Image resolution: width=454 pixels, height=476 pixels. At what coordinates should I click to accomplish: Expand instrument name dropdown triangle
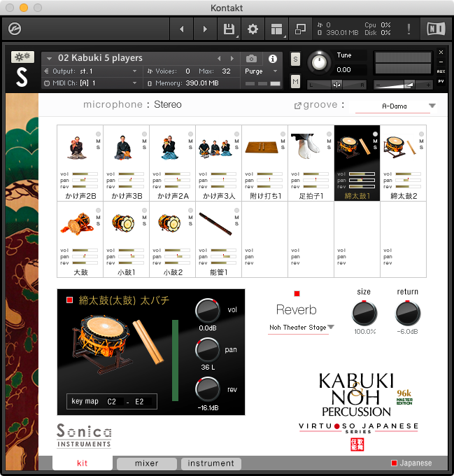click(x=49, y=58)
